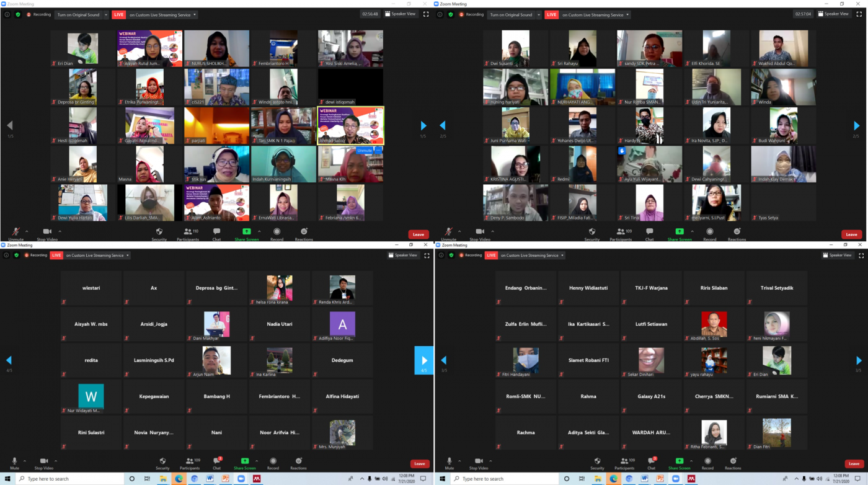Open Chat in the 4/5 page window
Screen dimensions: 868x485
tap(217, 463)
